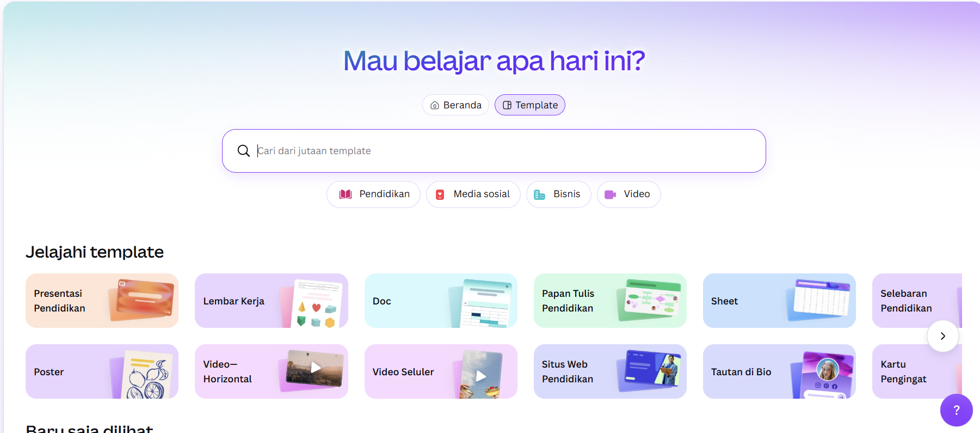Click the Video camera icon

click(610, 194)
